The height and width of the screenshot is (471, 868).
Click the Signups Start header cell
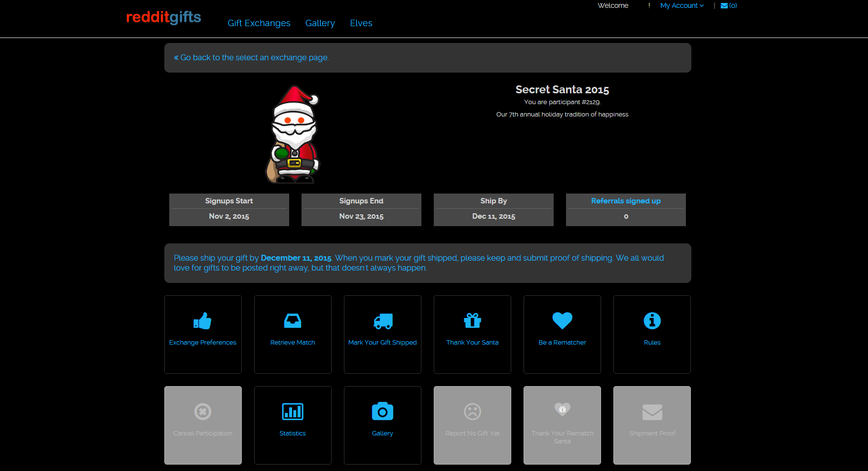[x=229, y=201]
